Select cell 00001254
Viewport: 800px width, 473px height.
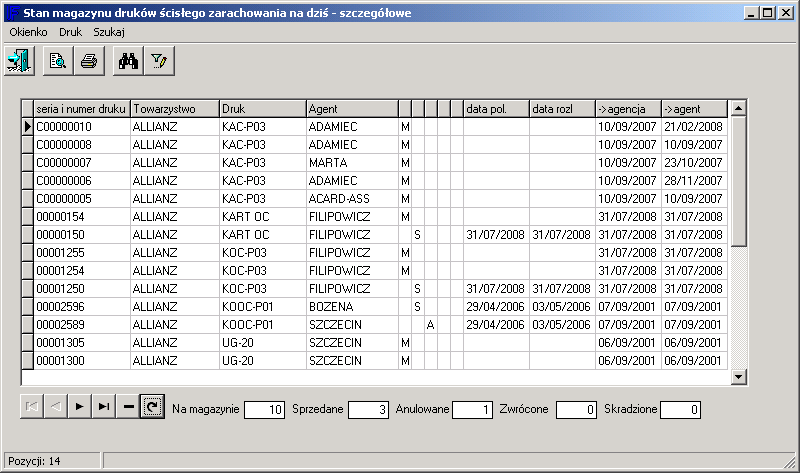pyautogui.click(x=82, y=271)
